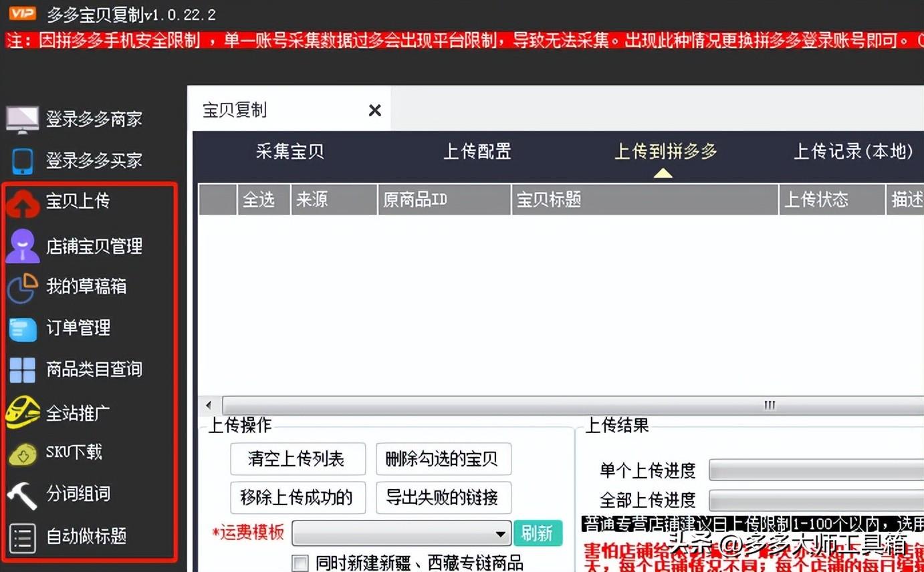
Task: Click the 清空上传列表 button
Action: (297, 459)
